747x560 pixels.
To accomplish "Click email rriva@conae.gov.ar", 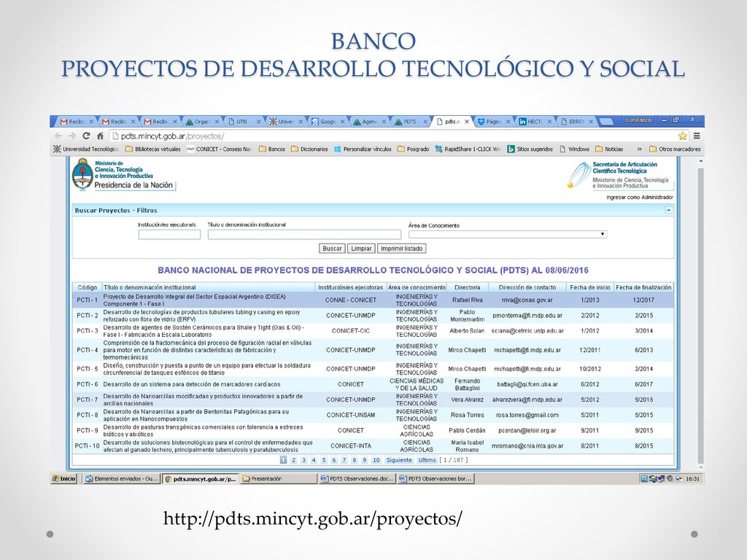I will pyautogui.click(x=527, y=300).
